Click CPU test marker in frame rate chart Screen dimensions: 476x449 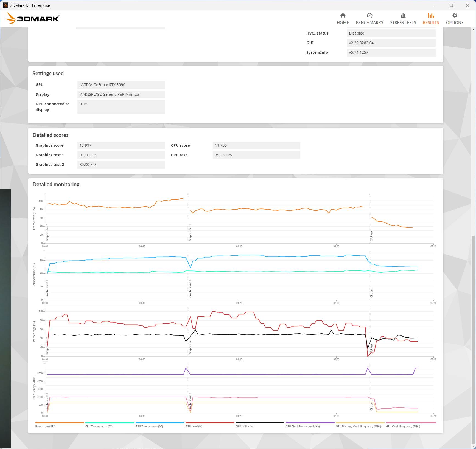[371, 236]
